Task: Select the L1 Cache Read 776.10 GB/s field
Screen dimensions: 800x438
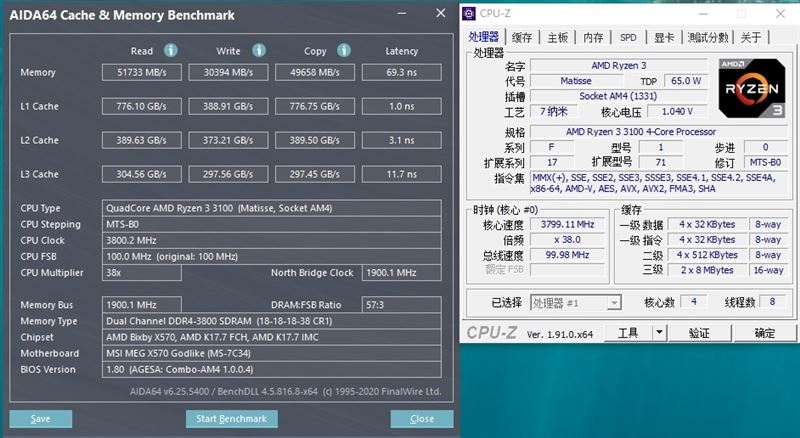Action: (142, 106)
